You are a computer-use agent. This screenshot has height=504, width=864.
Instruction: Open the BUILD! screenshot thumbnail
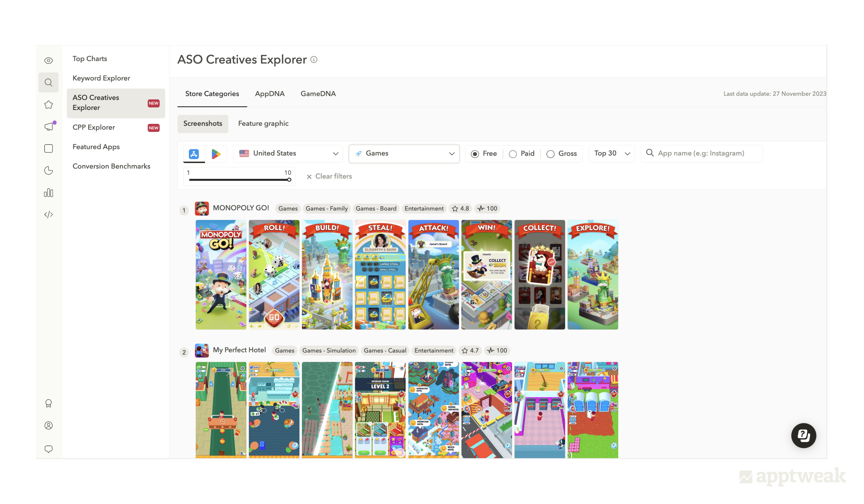327,275
